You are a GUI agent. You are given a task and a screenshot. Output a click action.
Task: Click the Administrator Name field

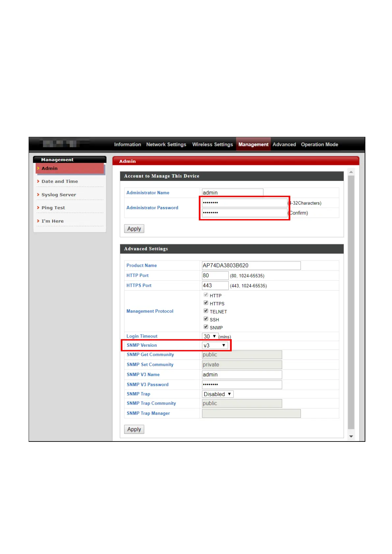point(232,192)
